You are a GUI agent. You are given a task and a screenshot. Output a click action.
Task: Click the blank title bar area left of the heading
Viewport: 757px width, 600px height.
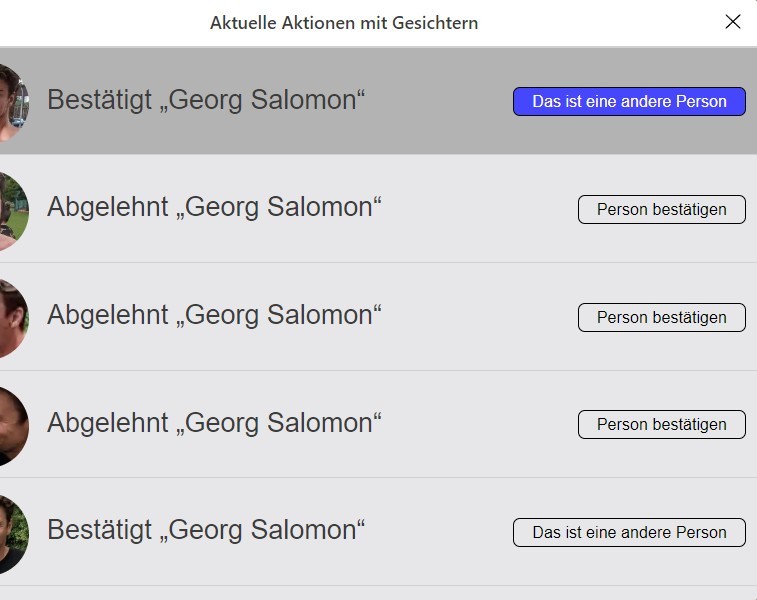pyautogui.click(x=100, y=23)
